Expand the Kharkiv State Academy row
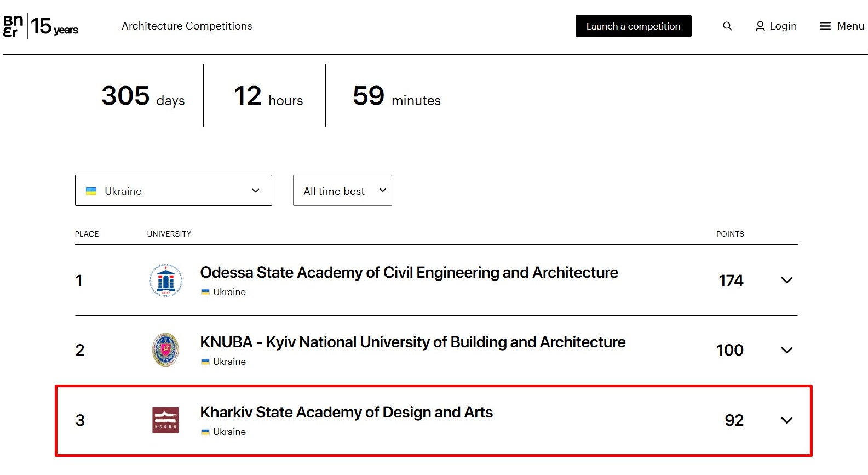The image size is (868, 475). click(x=786, y=420)
